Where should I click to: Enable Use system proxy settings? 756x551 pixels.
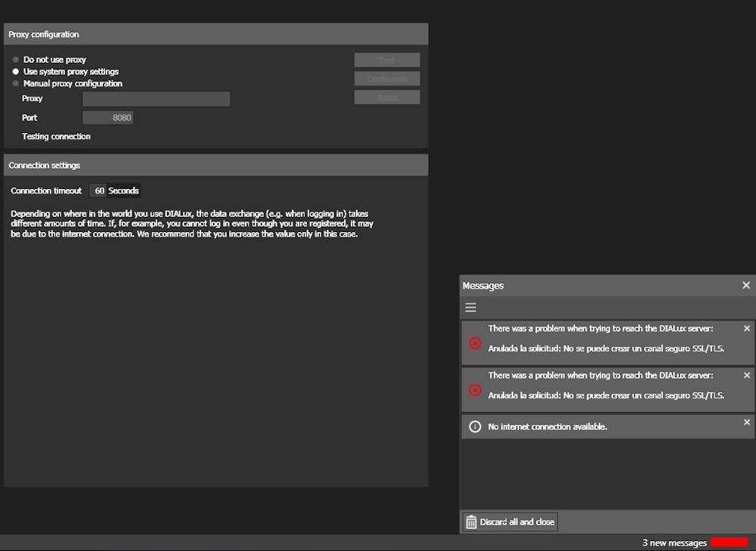click(x=15, y=72)
